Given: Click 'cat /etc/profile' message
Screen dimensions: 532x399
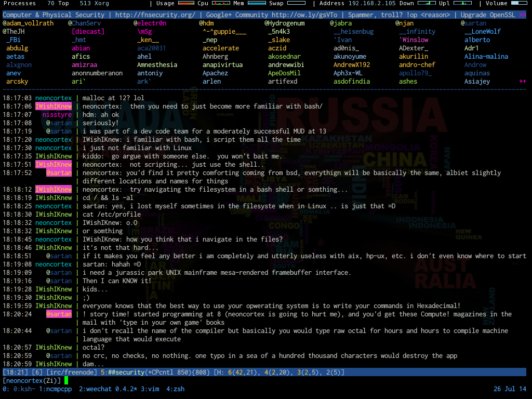Looking at the screenshot, I should point(112,215).
